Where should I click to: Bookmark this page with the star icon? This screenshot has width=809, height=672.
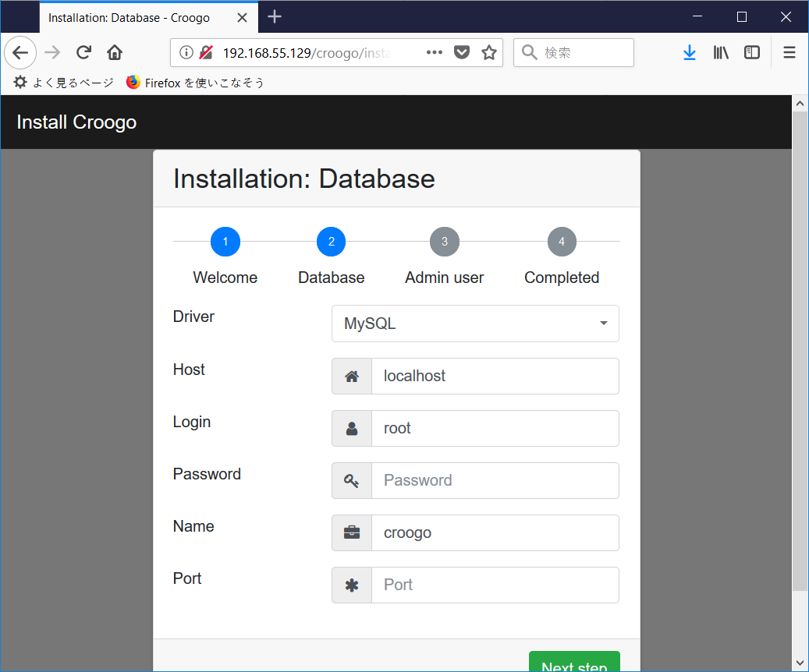pos(489,52)
